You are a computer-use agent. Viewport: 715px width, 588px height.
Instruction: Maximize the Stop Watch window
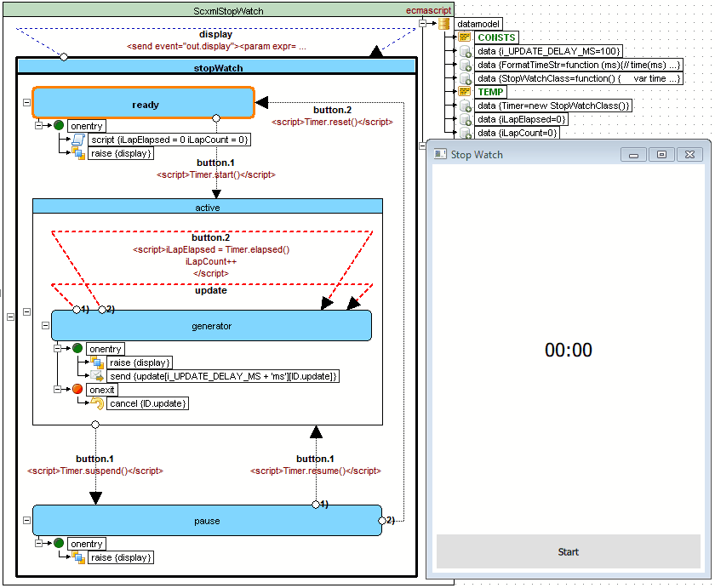point(661,154)
